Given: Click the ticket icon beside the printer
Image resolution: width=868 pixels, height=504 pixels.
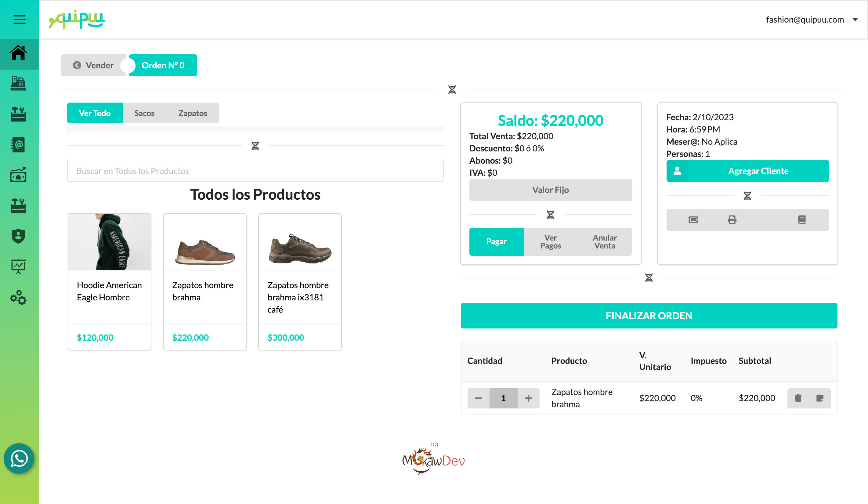Looking at the screenshot, I should coord(693,219).
